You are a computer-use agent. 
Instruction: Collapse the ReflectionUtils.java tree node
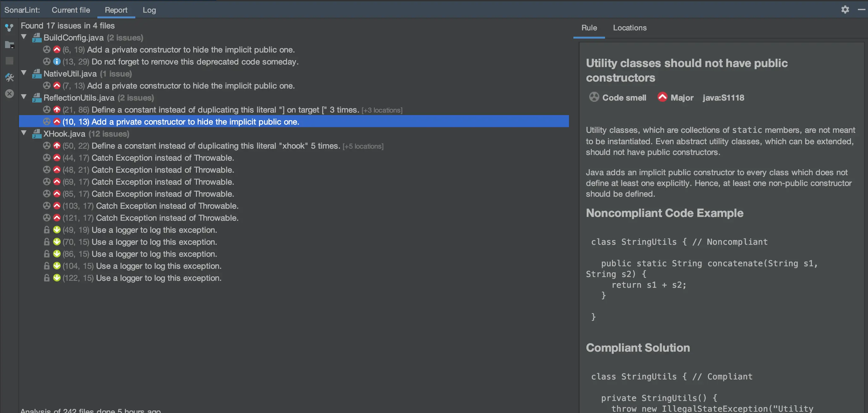point(24,97)
